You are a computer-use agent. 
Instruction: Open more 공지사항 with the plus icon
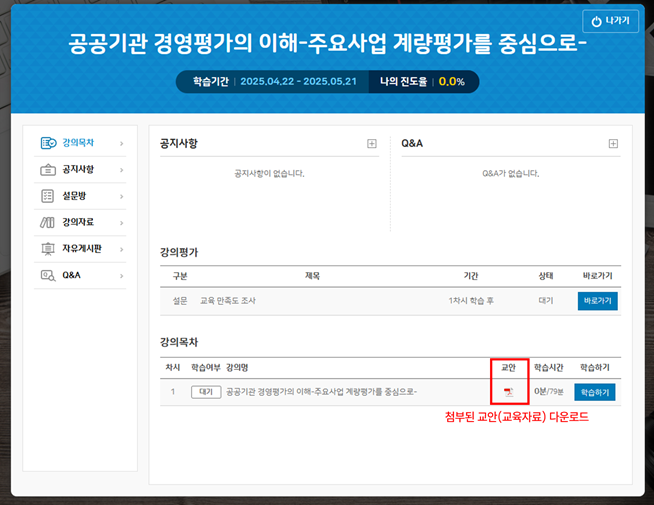(x=372, y=144)
